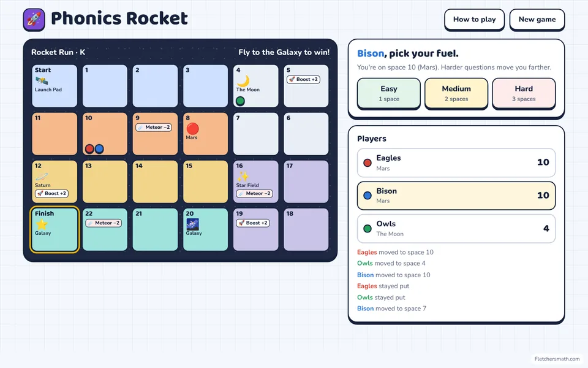Click the Meteor −2 badge on space 9
This screenshot has height=368, width=588.
[154, 128]
